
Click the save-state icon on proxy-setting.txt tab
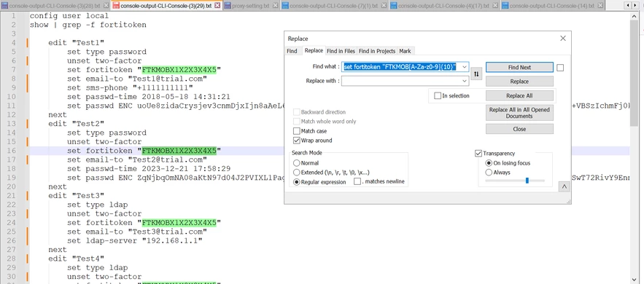click(x=228, y=6)
